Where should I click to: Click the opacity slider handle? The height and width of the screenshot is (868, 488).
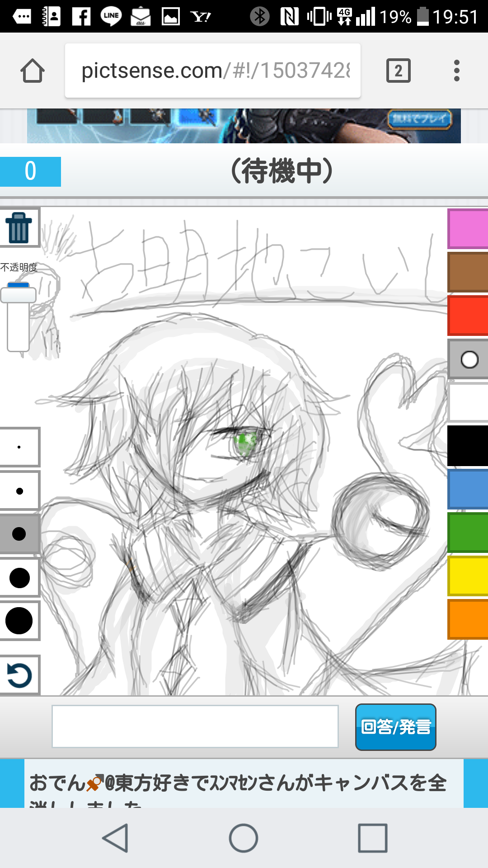point(19,294)
